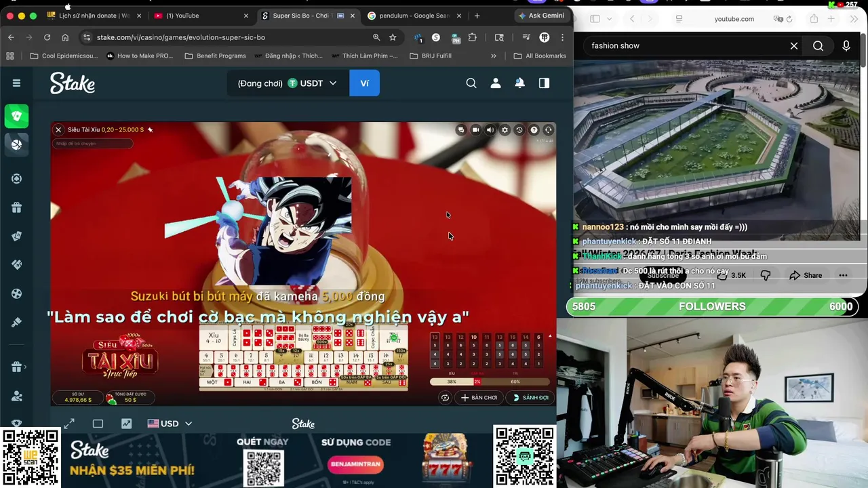Toggle game fullscreen arrows icon
The image size is (868, 488).
pos(69,424)
